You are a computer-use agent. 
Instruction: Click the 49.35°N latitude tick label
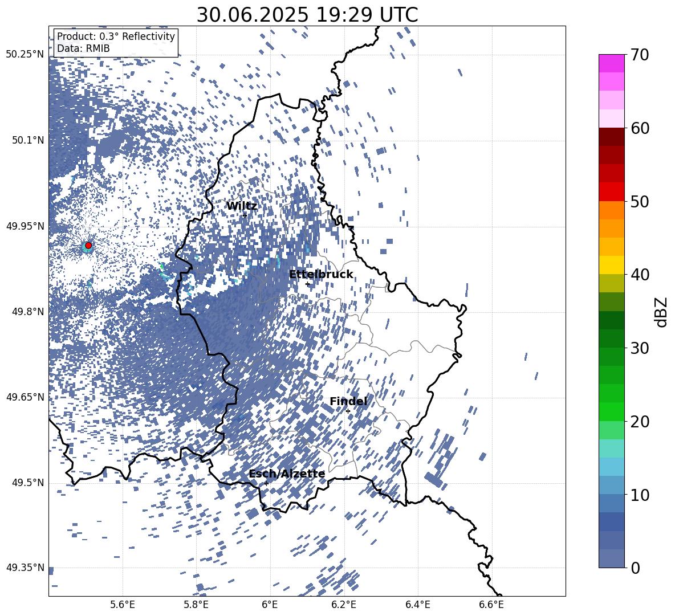coord(25,568)
